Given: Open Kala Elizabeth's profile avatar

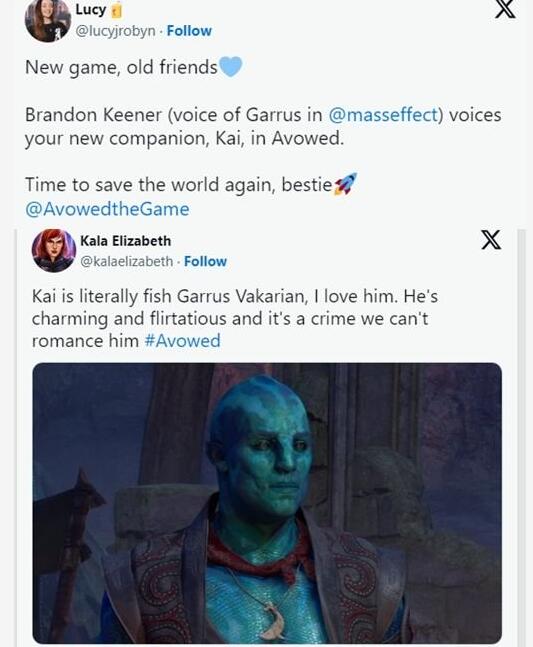Looking at the screenshot, I should pos(54,250).
